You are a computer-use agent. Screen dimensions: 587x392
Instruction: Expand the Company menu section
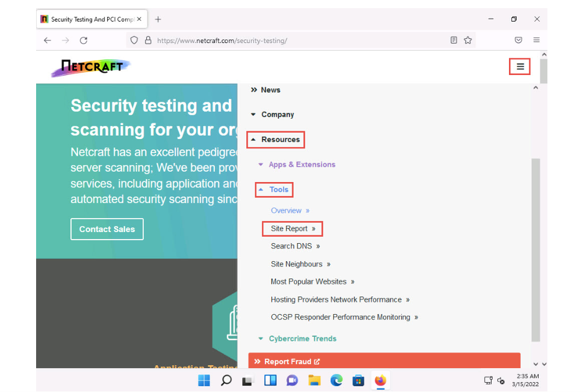[273, 115]
